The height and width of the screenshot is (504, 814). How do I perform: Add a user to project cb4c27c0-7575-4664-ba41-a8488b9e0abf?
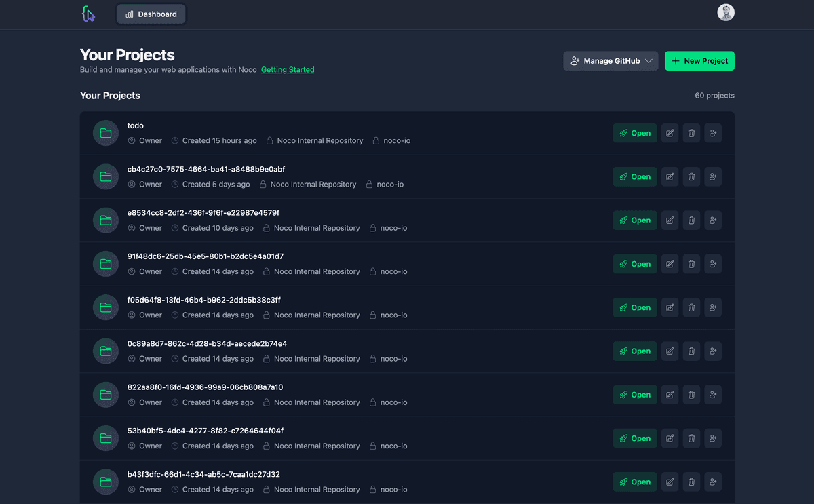pyautogui.click(x=713, y=176)
